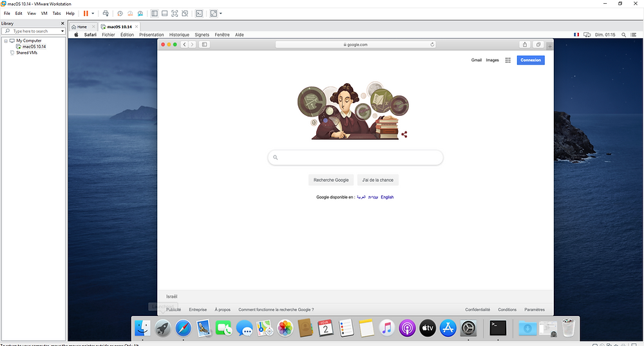Toggle the thumbnail bar view in VMware
The image size is (644, 346).
[x=164, y=14]
